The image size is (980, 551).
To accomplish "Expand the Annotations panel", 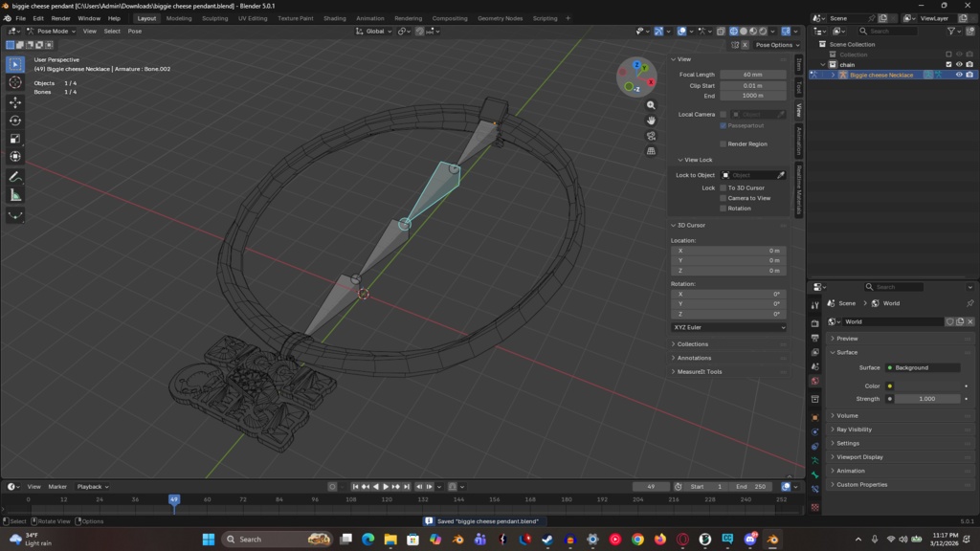I will coord(694,358).
